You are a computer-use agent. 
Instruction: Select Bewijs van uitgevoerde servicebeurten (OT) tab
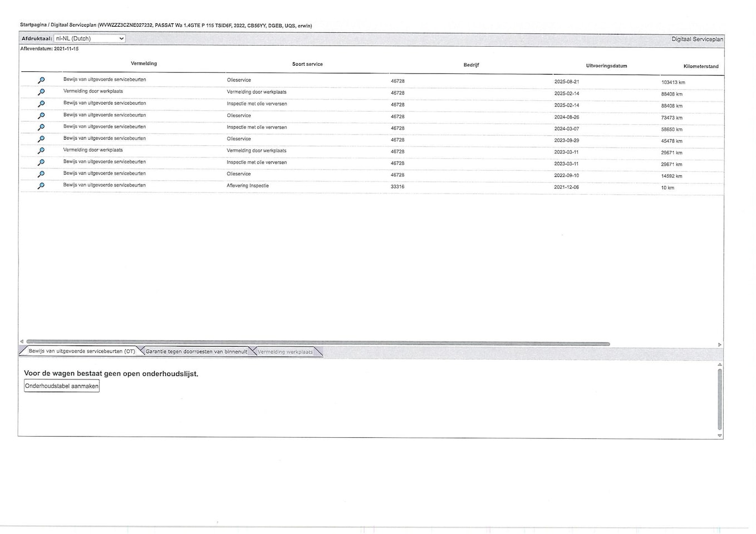click(82, 351)
